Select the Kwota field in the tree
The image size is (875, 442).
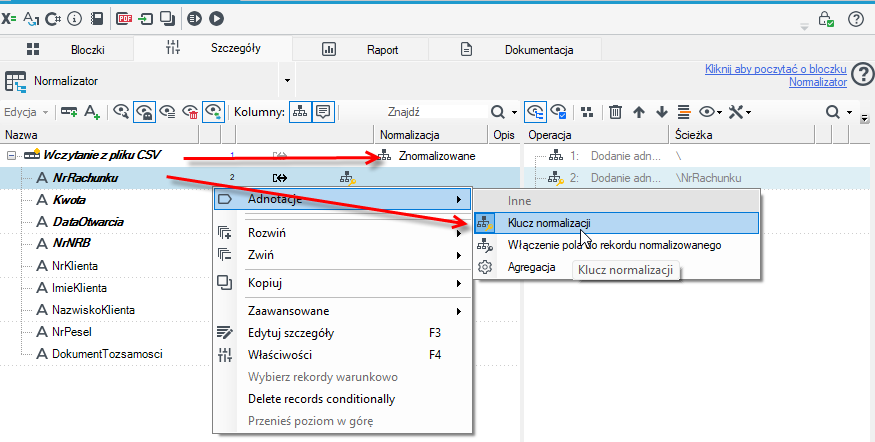(x=69, y=200)
